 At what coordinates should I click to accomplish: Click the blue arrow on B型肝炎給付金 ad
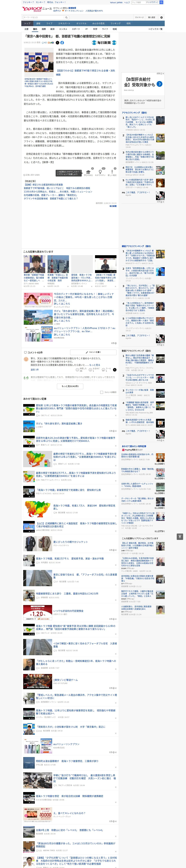tap(160, 84)
